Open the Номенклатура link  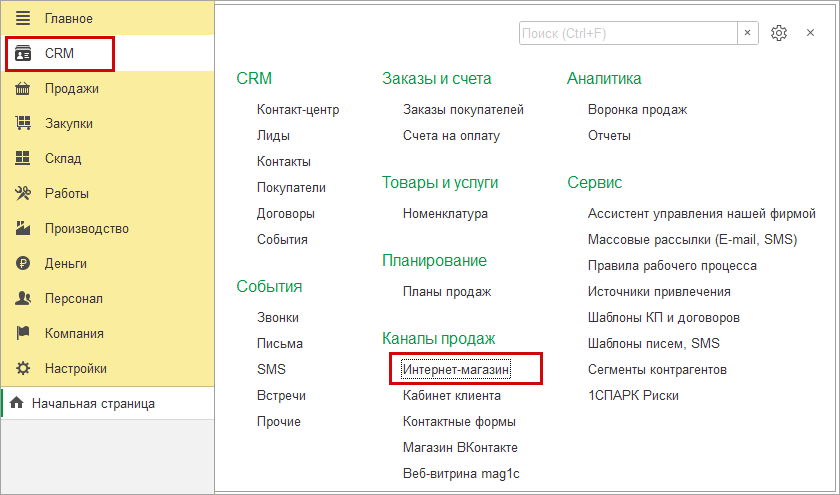click(445, 214)
